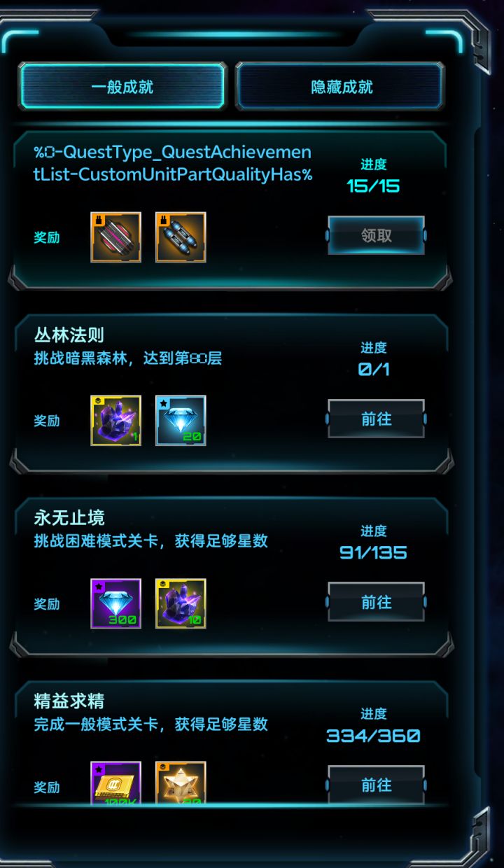
Task: Tap 前往 for the 丛林法则 achievement
Action: (x=376, y=419)
